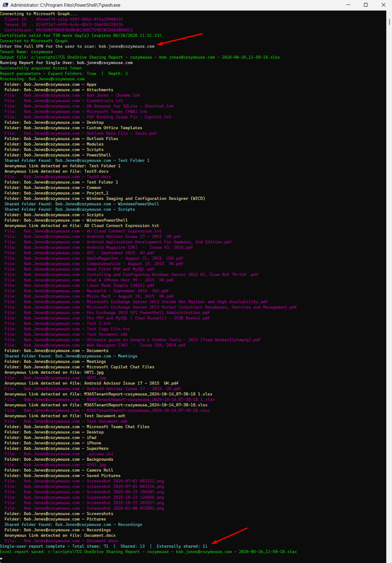Click the Excel report saved path line
The height and width of the screenshot is (563, 392).
coord(148,552)
